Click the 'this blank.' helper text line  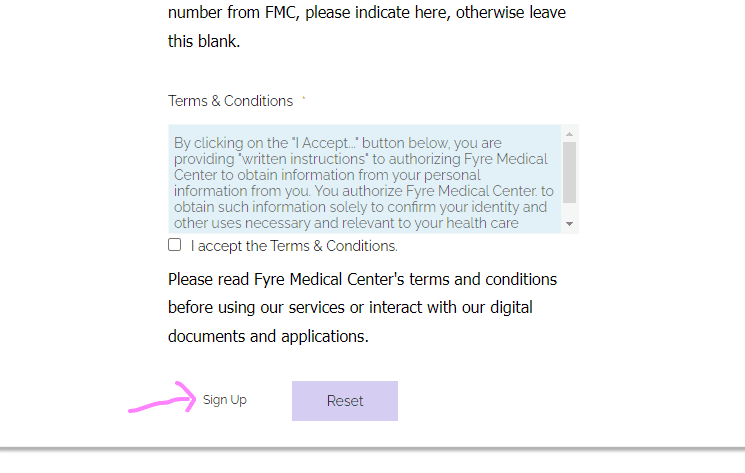pyautogui.click(x=204, y=41)
